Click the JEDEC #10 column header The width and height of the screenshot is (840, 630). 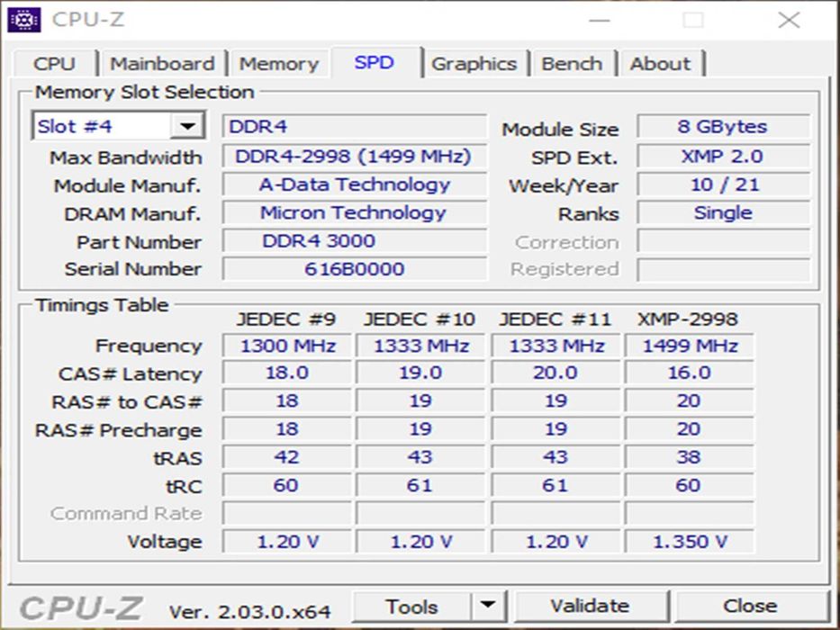click(420, 319)
